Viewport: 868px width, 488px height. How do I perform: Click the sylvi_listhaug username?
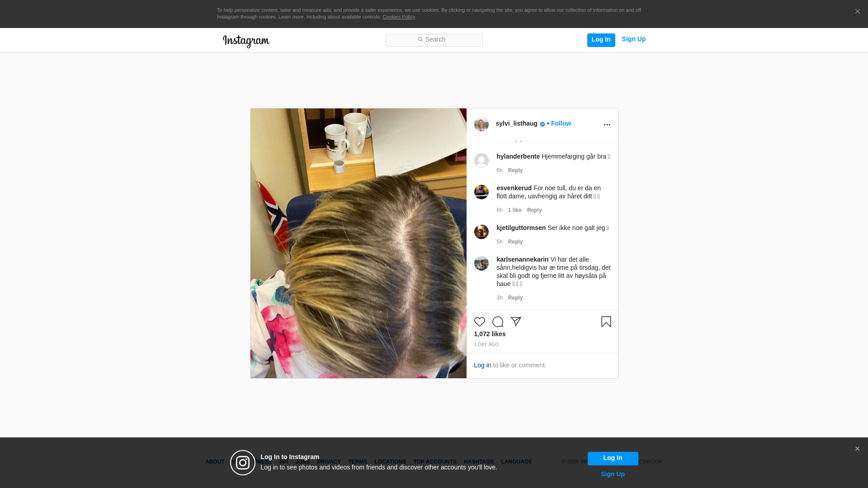(516, 124)
